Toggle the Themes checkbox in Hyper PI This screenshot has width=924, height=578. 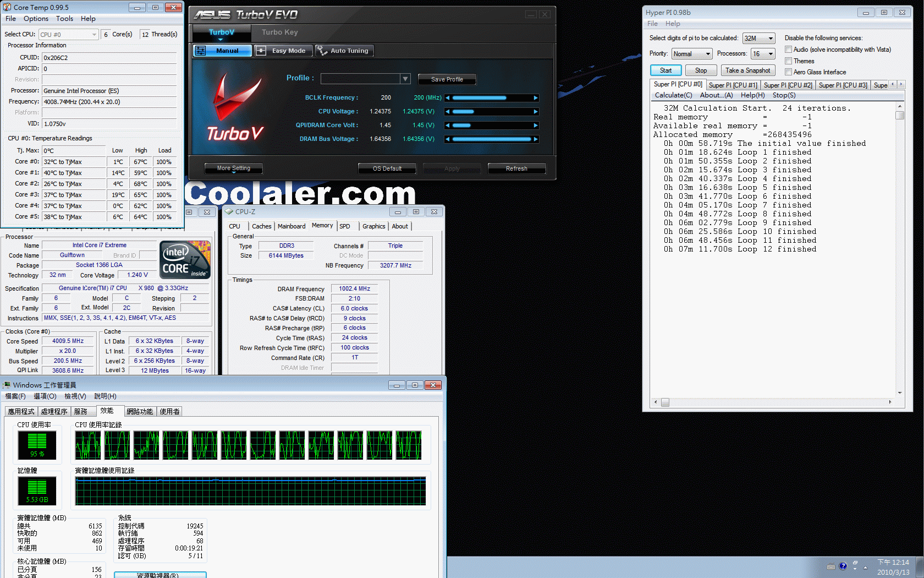point(788,61)
